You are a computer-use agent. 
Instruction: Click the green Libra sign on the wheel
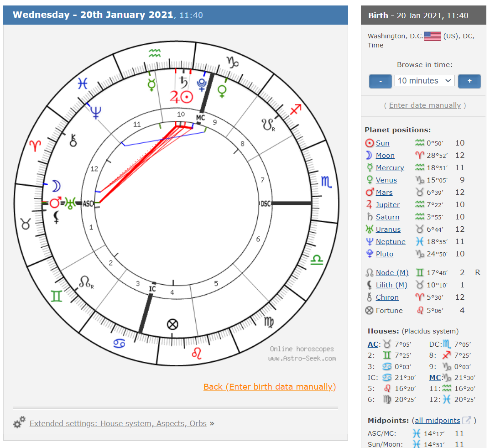click(317, 260)
